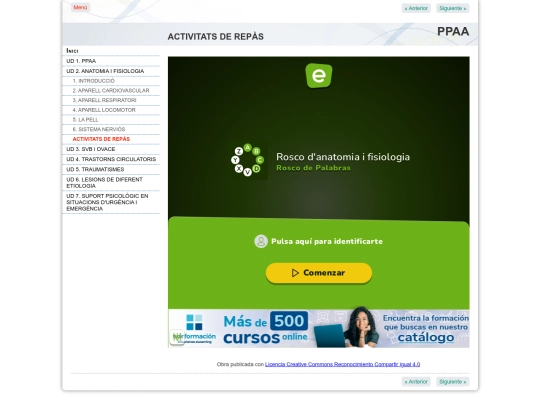Open the UD 1. PPAA section
The width and height of the screenshot is (540, 405).
[x=111, y=61]
